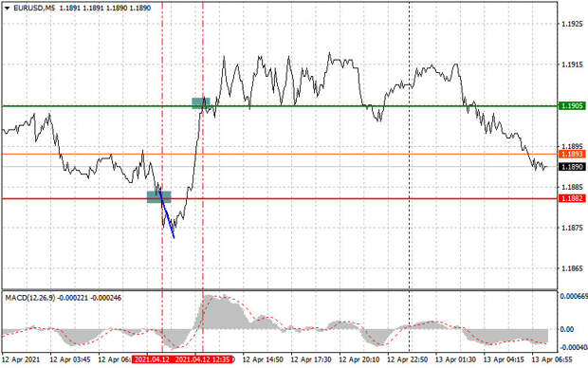Click the 1.1915 price scale value
The image size is (588, 368).
coord(572,64)
